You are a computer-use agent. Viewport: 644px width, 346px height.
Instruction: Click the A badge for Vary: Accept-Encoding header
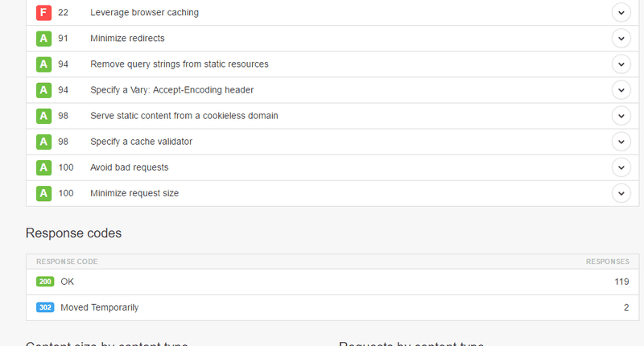[43, 90]
